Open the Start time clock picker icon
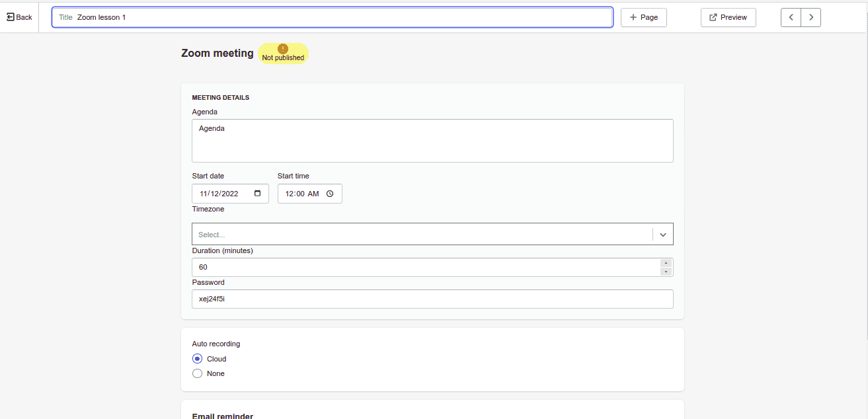The image size is (868, 419). coord(330,194)
